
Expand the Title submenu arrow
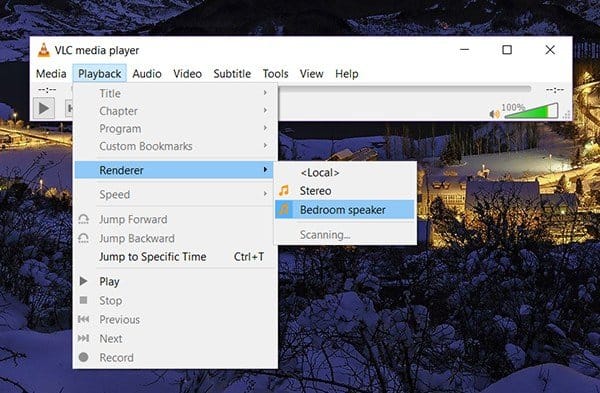pyautogui.click(x=265, y=93)
